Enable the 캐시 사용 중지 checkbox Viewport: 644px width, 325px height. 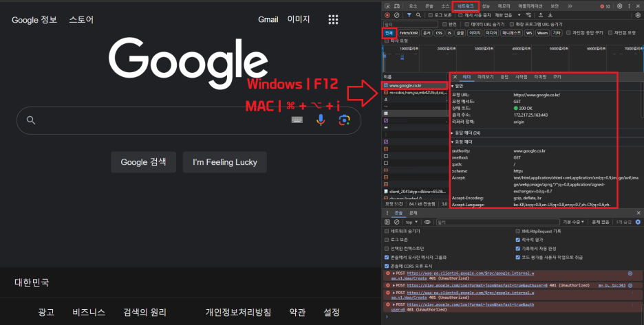461,15
